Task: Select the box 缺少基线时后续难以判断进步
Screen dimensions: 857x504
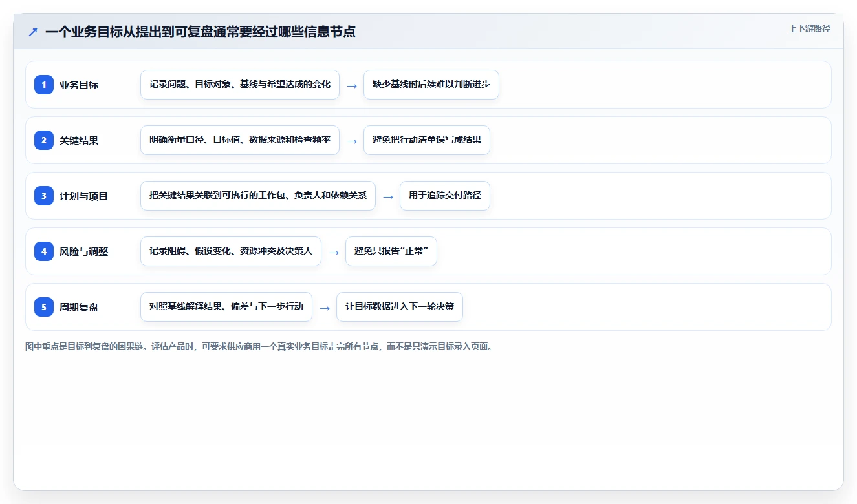Action: [431, 85]
